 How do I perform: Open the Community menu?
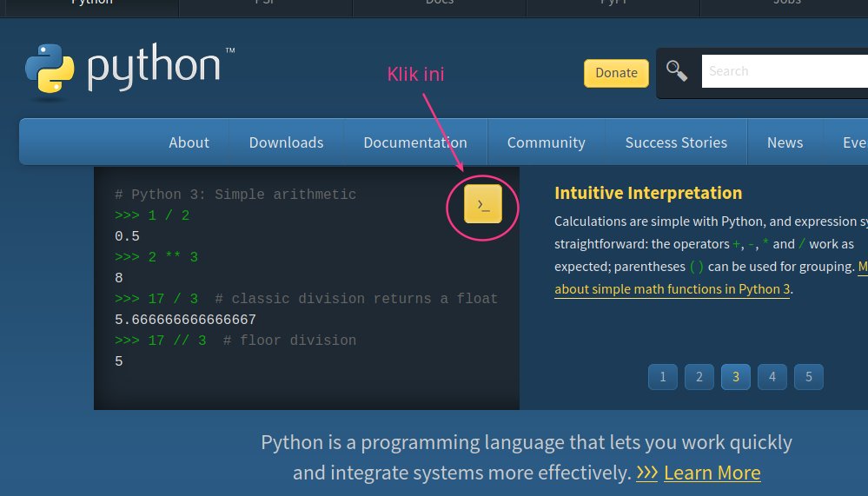pos(546,142)
